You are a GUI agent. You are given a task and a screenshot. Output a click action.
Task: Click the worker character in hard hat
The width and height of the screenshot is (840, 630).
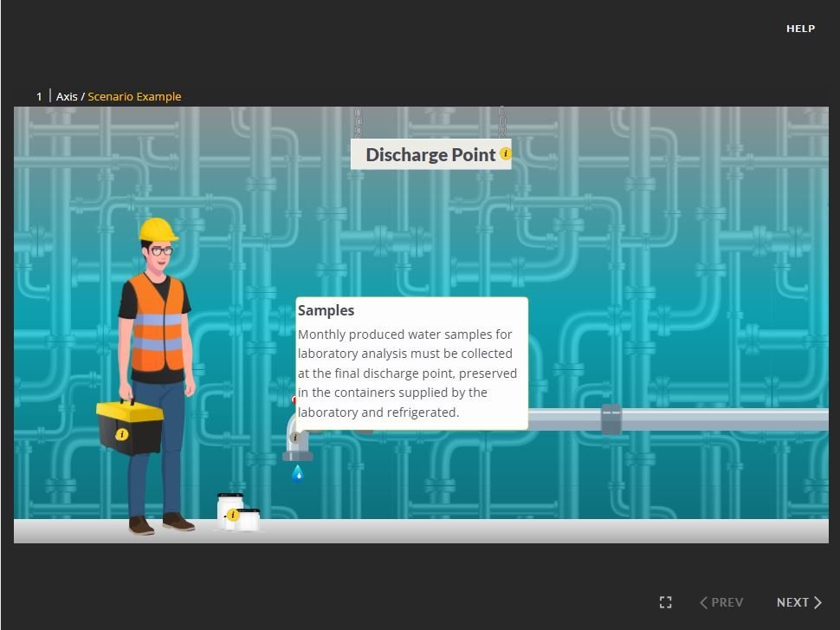pyautogui.click(x=157, y=375)
